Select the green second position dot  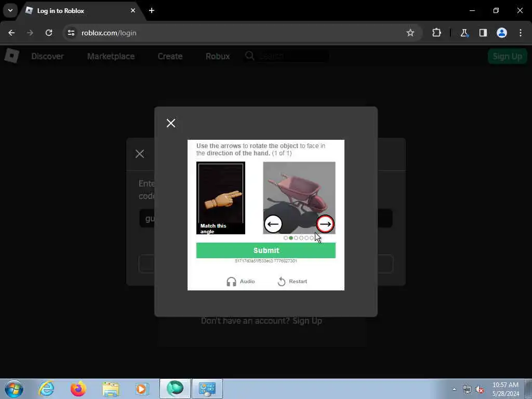(291, 238)
